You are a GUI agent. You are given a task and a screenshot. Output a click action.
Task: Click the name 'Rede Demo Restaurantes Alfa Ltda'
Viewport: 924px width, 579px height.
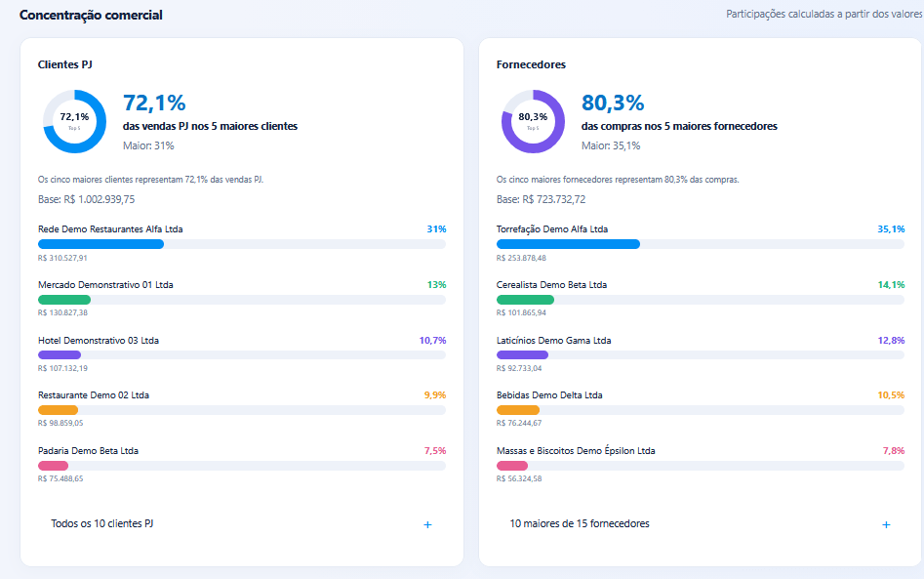[110, 229]
